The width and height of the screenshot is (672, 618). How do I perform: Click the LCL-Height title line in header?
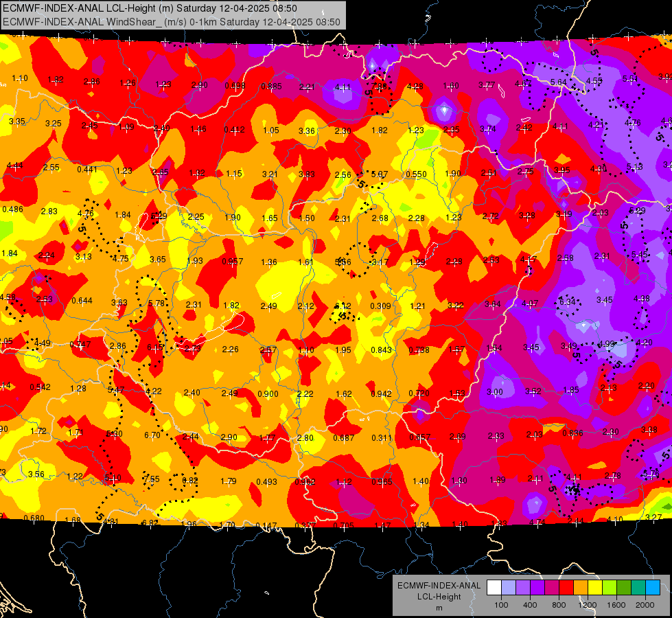pyautogui.click(x=150, y=8)
